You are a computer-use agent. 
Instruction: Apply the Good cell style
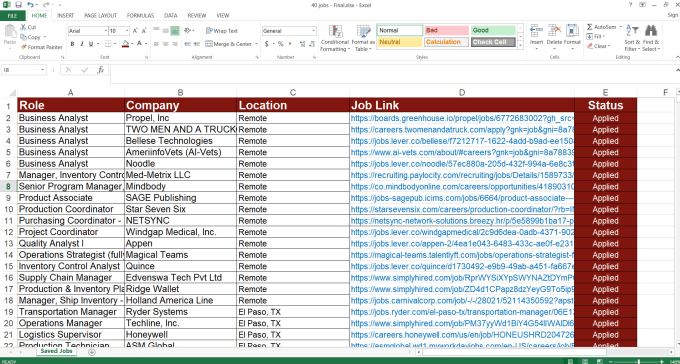[493, 30]
